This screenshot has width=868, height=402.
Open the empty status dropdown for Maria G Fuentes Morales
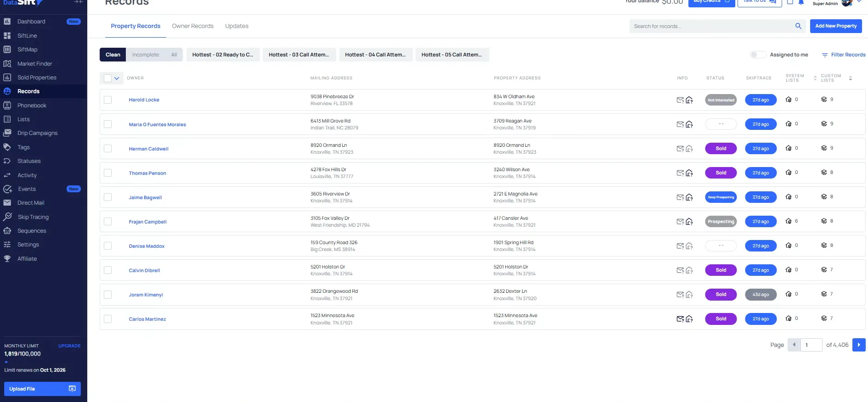(721, 124)
